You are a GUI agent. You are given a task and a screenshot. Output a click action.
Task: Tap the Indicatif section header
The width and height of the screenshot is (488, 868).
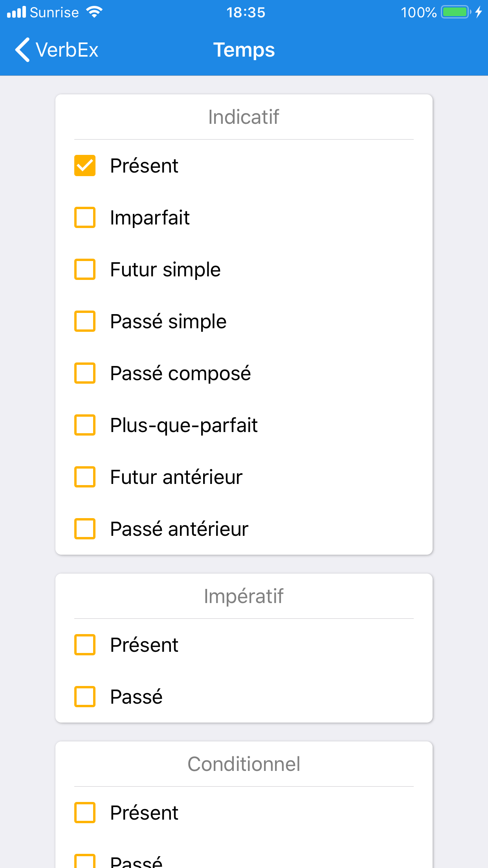point(244,117)
